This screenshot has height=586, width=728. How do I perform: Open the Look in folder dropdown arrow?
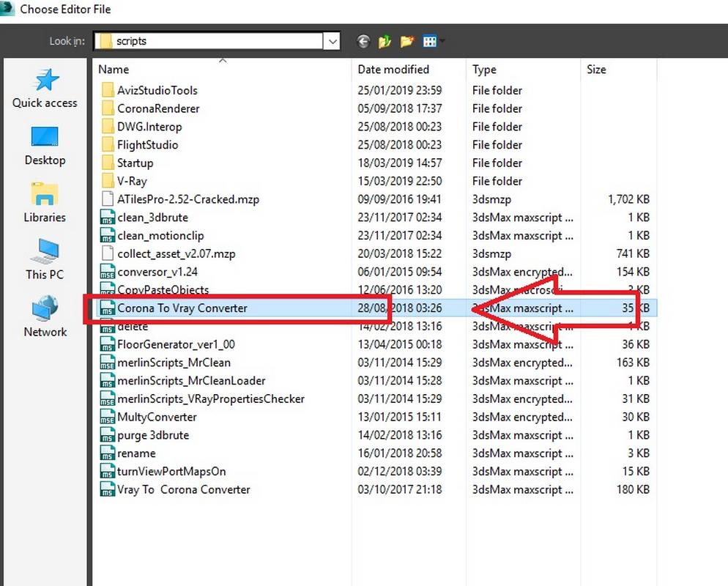click(x=332, y=41)
